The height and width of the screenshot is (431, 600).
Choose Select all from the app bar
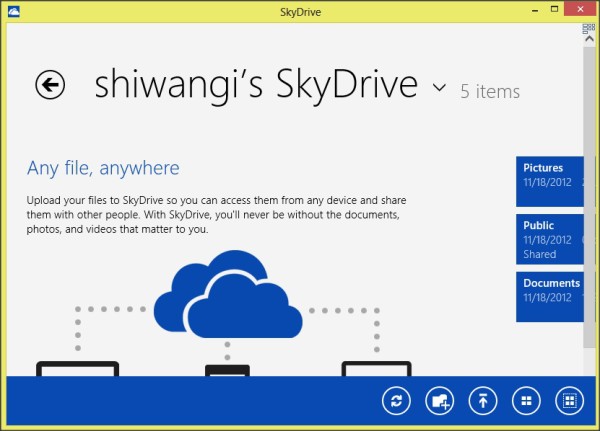pos(569,401)
